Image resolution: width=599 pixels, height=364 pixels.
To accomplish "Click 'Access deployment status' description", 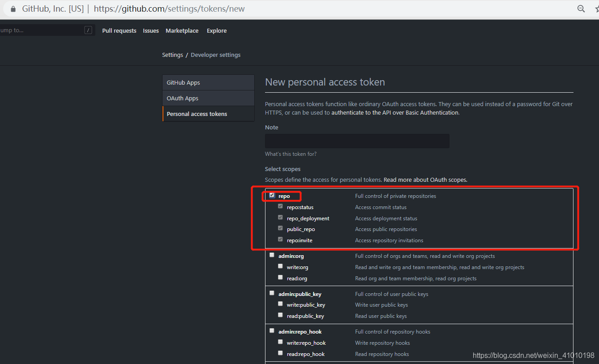I will [x=386, y=218].
